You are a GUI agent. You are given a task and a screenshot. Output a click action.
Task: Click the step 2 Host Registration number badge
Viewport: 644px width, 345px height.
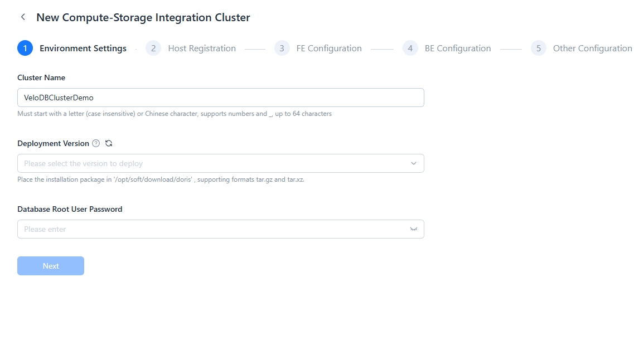(153, 48)
